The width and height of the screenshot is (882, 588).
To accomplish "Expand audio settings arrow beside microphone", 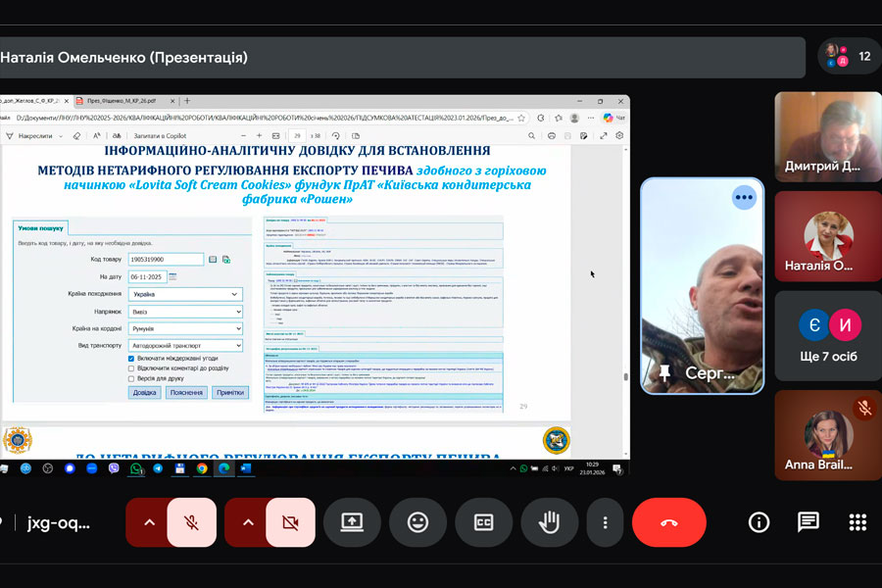I will [x=149, y=522].
